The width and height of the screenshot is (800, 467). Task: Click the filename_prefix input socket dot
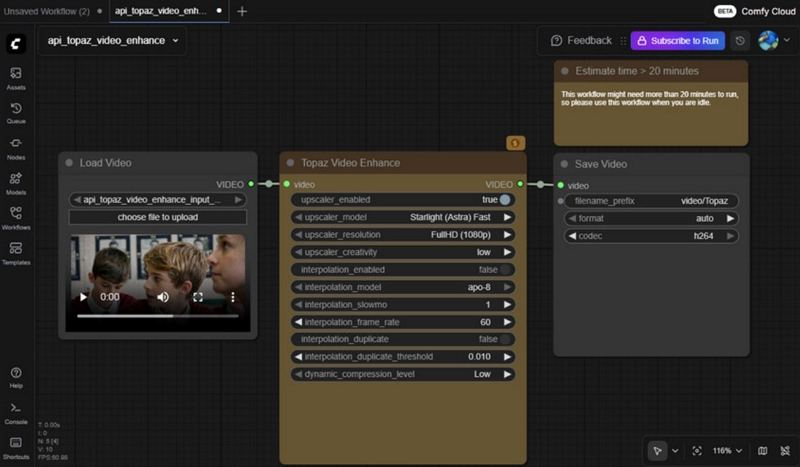(561, 201)
